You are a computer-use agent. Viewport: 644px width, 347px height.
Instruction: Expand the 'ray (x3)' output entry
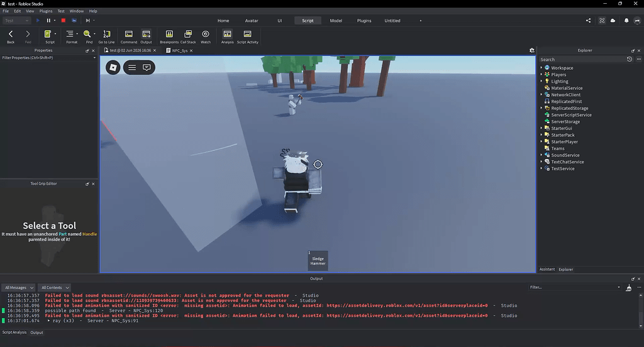(48, 321)
